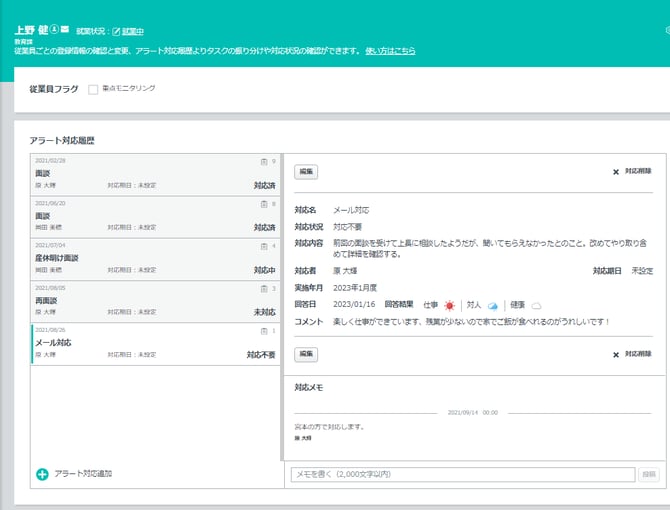Click the gray cloud icon next to 健康
670x510 pixels.
536,306
